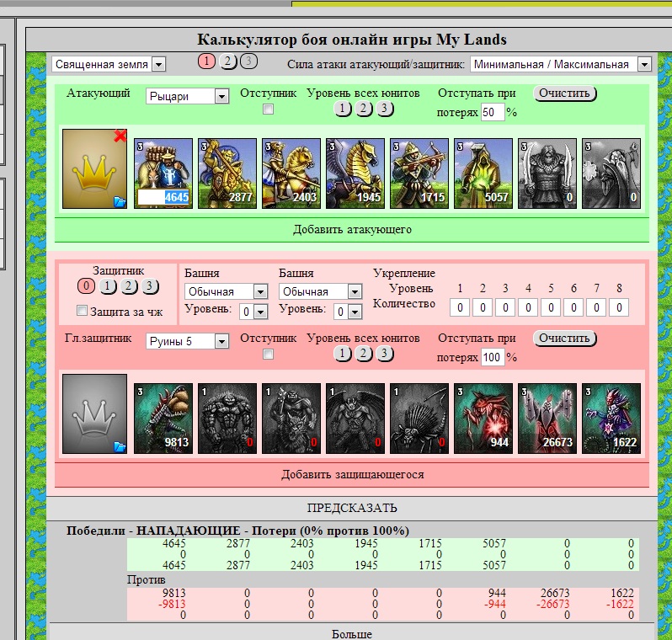Set defender all units level 2
The width and height of the screenshot is (672, 640).
coord(364,354)
